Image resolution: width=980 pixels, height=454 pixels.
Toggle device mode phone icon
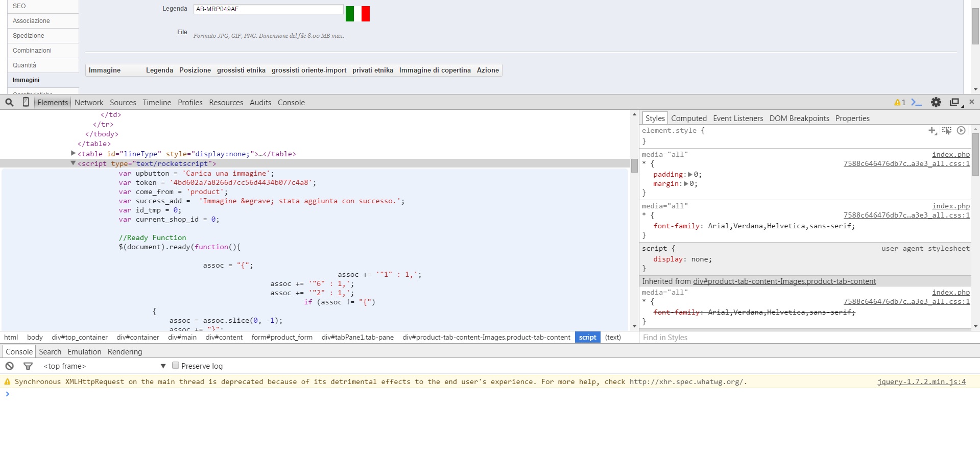click(x=26, y=102)
